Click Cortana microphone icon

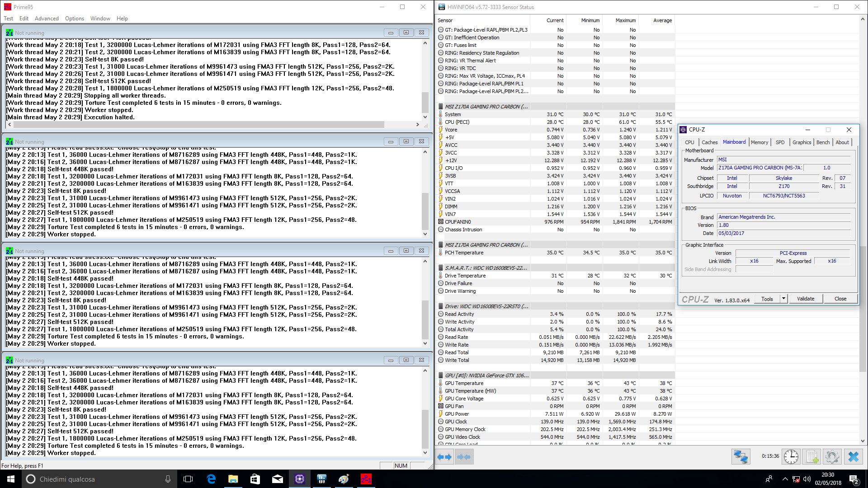(168, 479)
